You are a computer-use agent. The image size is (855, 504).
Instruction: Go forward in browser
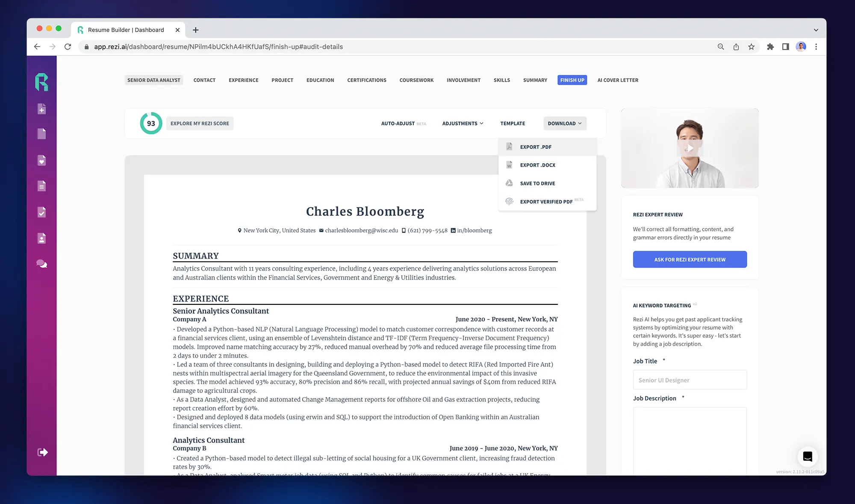(52, 47)
